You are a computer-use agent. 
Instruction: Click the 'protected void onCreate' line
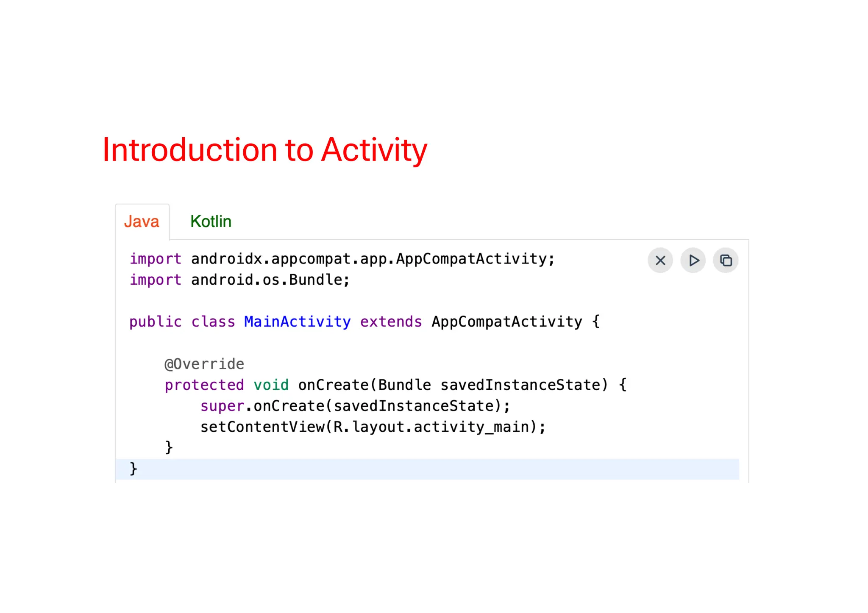[x=395, y=385]
